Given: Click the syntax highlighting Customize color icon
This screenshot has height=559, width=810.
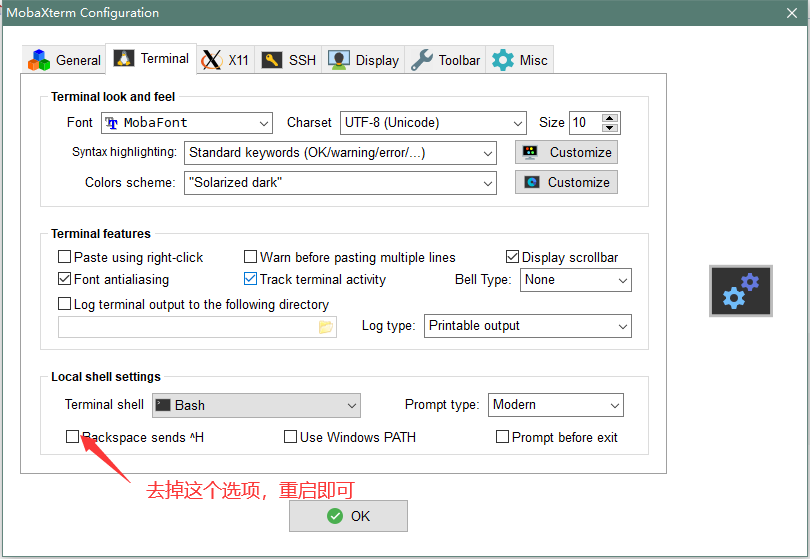Looking at the screenshot, I should click(530, 152).
